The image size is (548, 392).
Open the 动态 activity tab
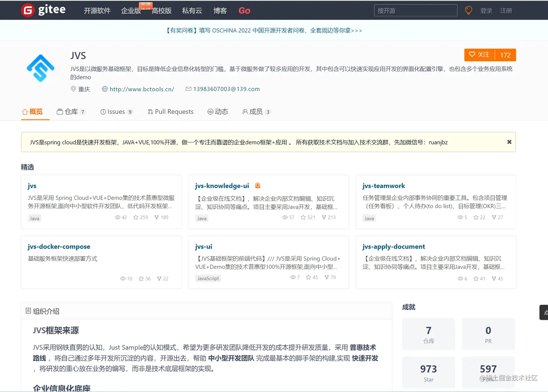[218, 112]
